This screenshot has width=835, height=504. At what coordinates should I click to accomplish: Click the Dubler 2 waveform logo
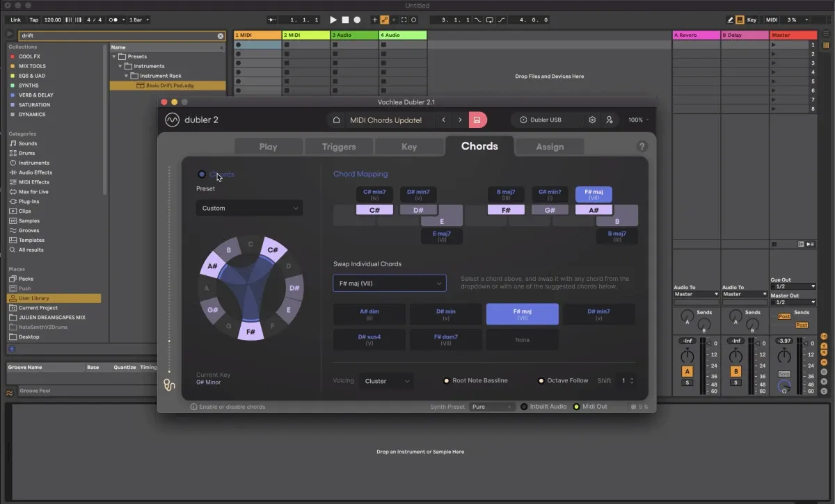[172, 120]
